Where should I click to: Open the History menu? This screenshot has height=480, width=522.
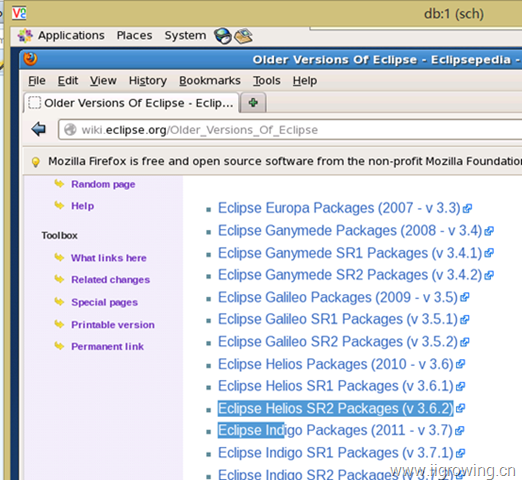pos(148,81)
